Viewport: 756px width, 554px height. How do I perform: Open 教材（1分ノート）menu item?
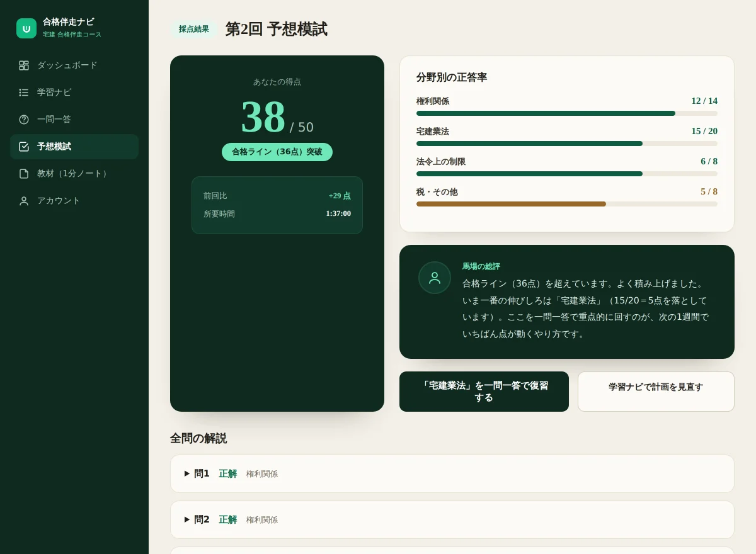(x=74, y=174)
